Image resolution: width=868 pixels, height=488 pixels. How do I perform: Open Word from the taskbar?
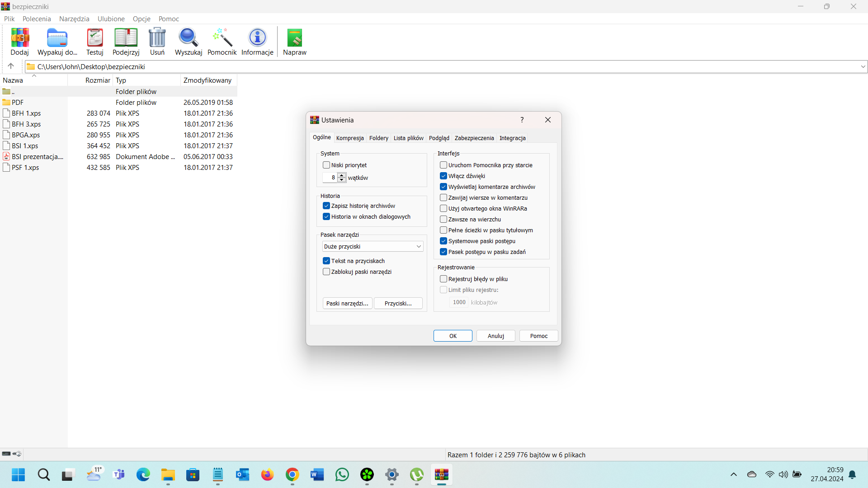click(317, 474)
